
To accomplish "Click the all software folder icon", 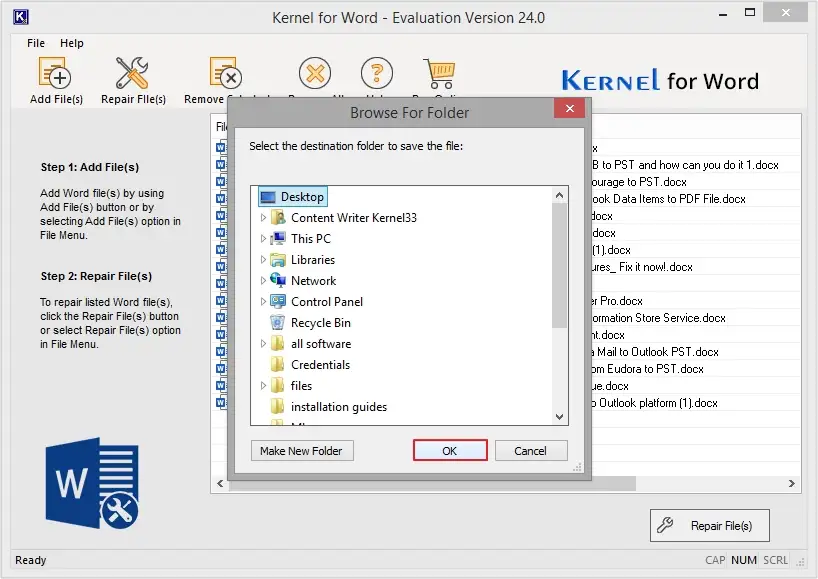I will point(278,343).
